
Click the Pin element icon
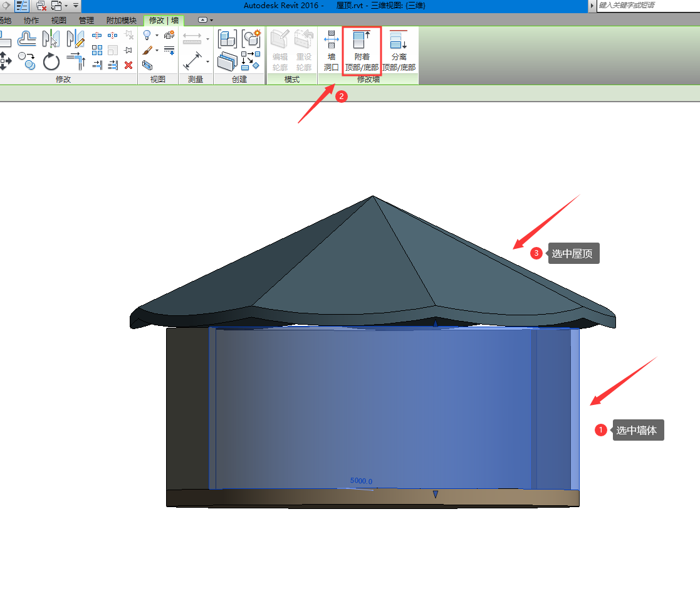click(128, 50)
